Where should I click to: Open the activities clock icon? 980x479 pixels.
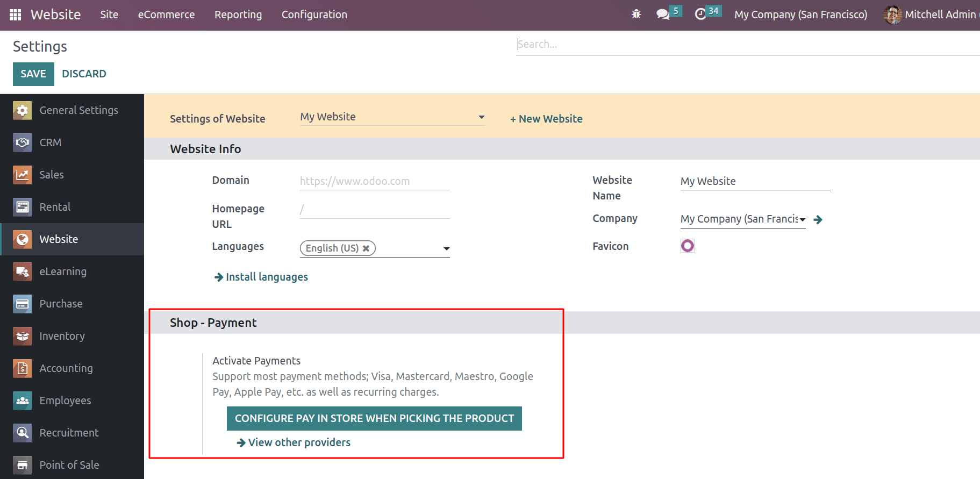click(700, 15)
